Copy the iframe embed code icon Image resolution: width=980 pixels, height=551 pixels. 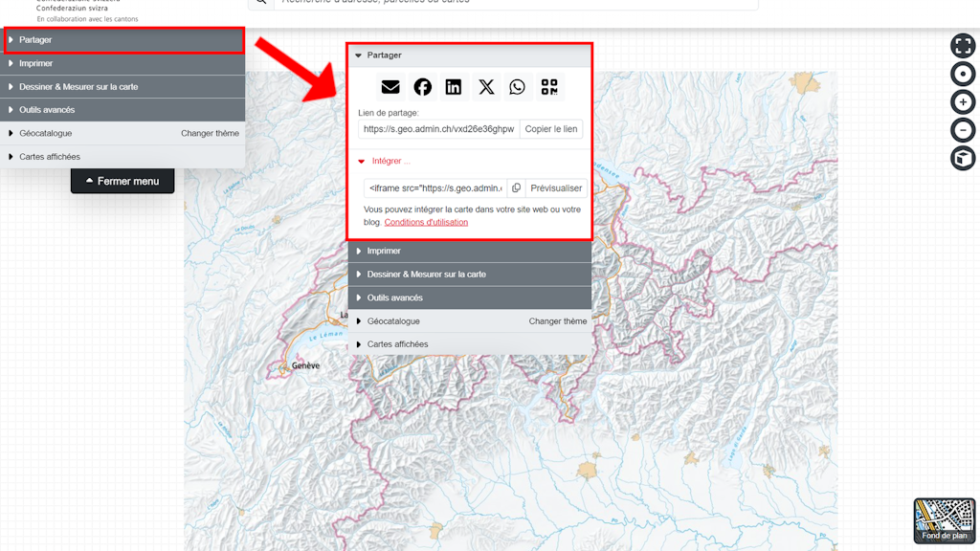(516, 188)
